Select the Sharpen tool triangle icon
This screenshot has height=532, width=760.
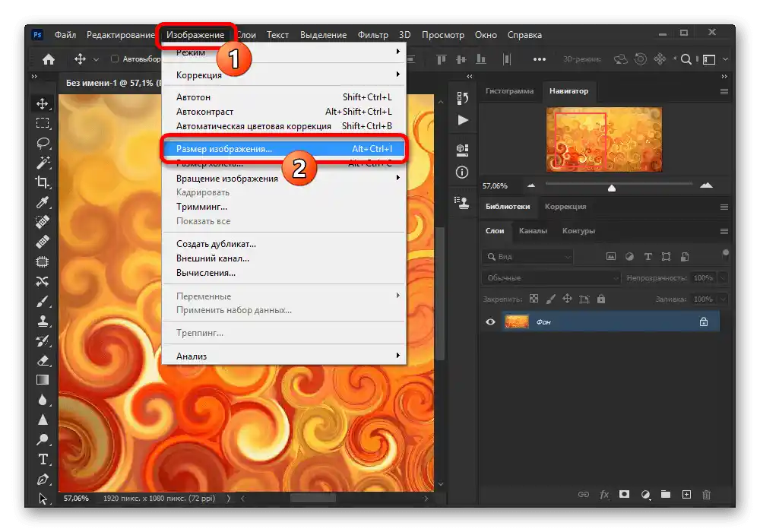[42, 420]
